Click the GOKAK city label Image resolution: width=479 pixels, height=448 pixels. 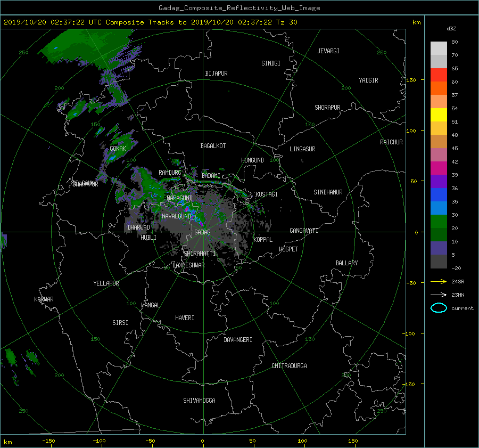(x=118, y=149)
